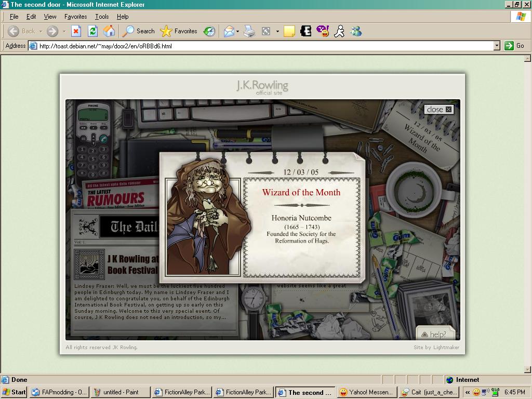Viewport: 532px width, 399px height.
Task: Click the Go button beside address bar
Action: click(x=514, y=46)
